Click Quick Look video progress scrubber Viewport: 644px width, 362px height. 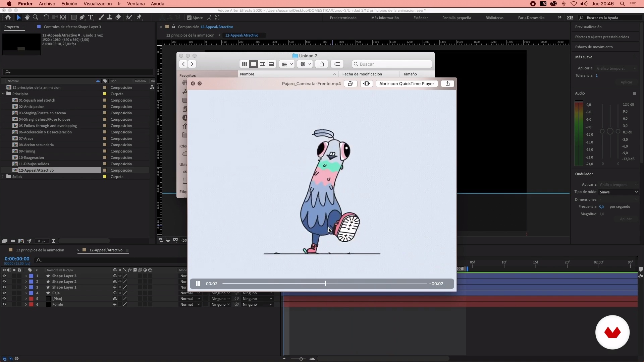coord(325,284)
